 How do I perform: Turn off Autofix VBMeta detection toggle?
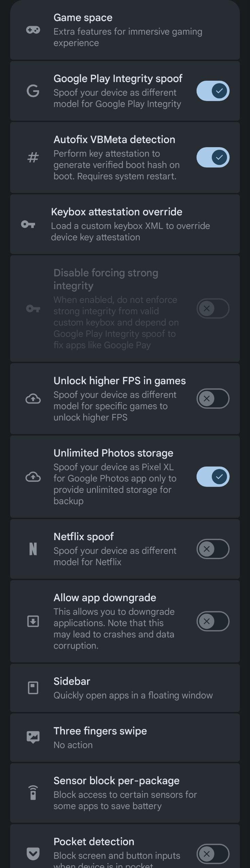pos(213,158)
